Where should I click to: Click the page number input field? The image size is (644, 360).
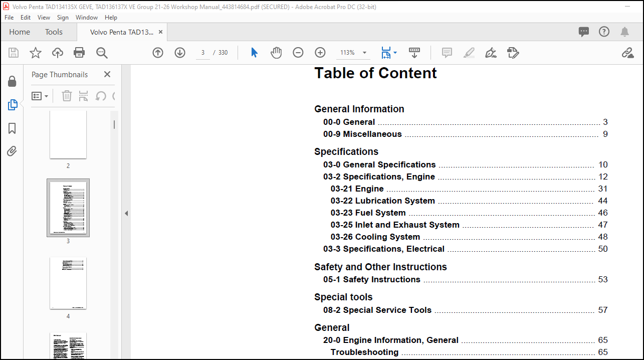coord(202,53)
